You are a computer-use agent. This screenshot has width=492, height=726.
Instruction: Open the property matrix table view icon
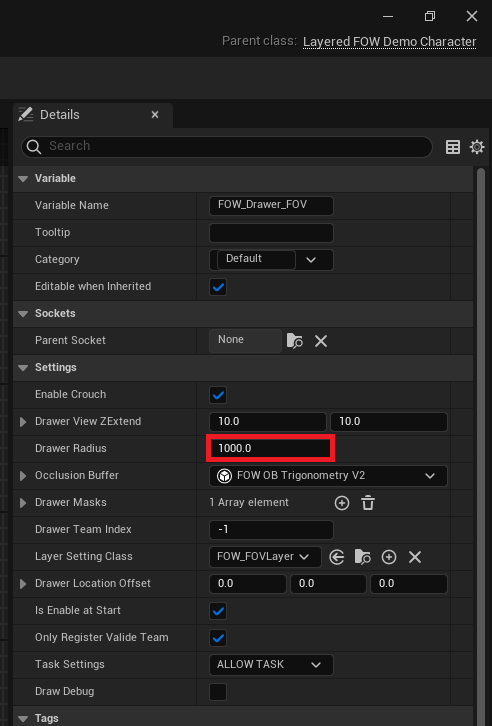[452, 147]
